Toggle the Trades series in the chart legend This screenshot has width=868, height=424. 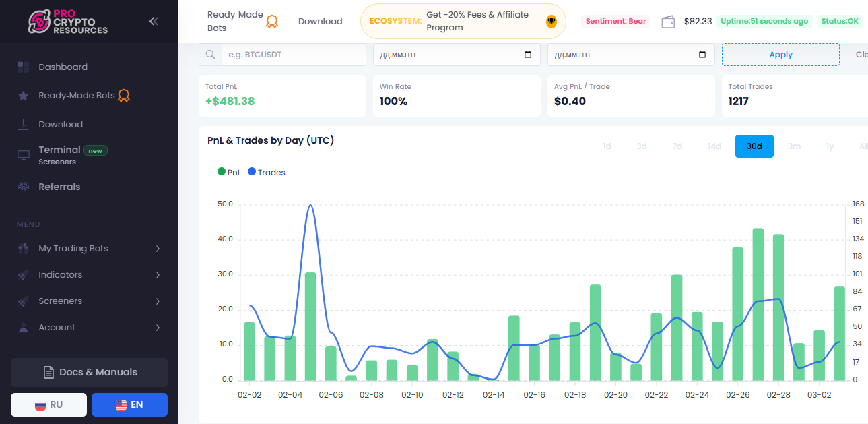pos(267,172)
